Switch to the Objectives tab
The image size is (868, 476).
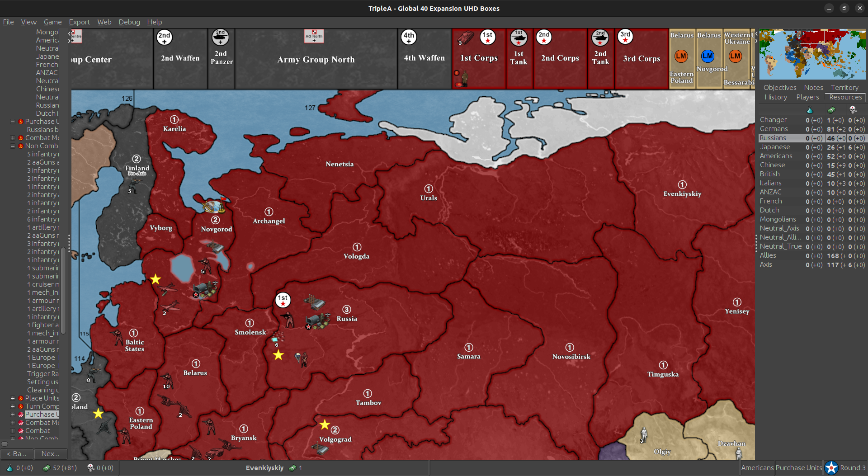(x=780, y=88)
